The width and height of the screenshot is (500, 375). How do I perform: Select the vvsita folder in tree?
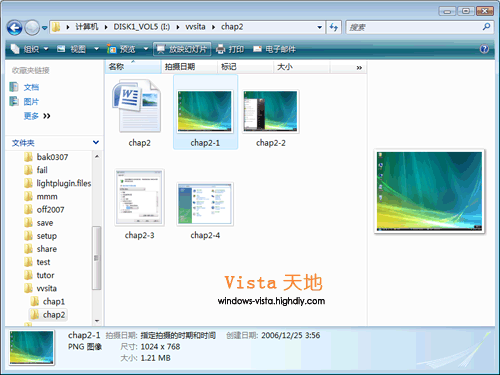click(41, 288)
